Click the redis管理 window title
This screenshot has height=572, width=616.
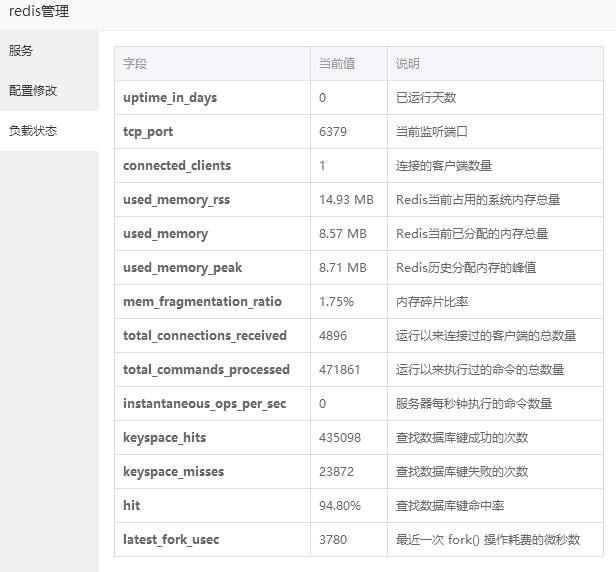coord(39,11)
